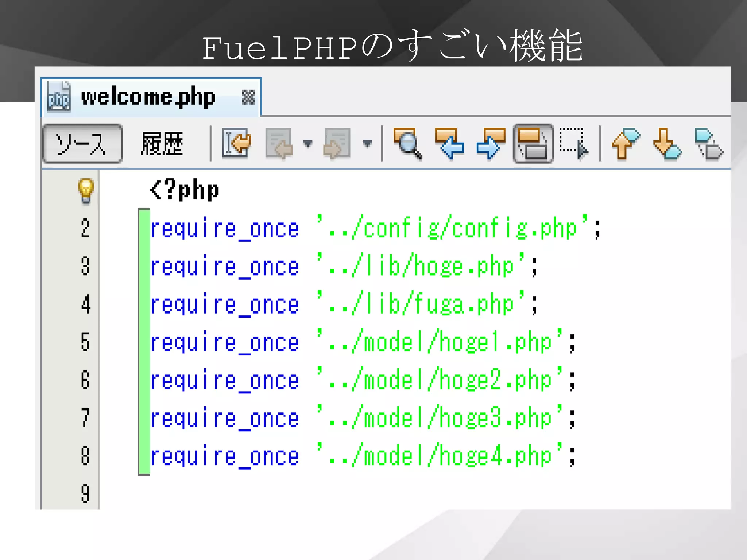Click the '../model/hoge1.php' string

[x=440, y=342]
